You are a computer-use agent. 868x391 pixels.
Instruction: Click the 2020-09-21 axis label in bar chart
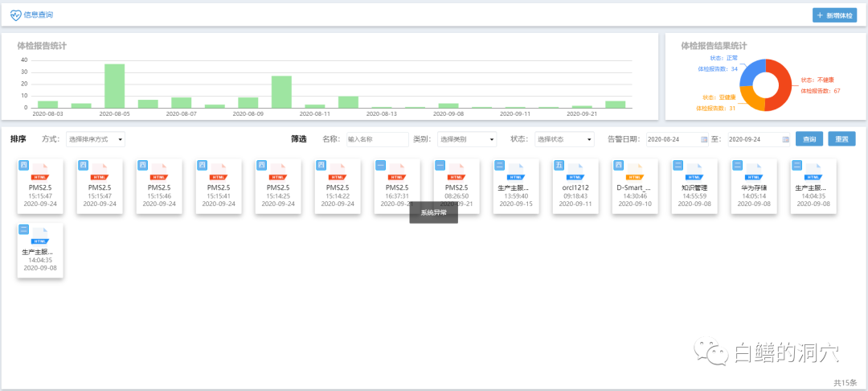pyautogui.click(x=582, y=113)
